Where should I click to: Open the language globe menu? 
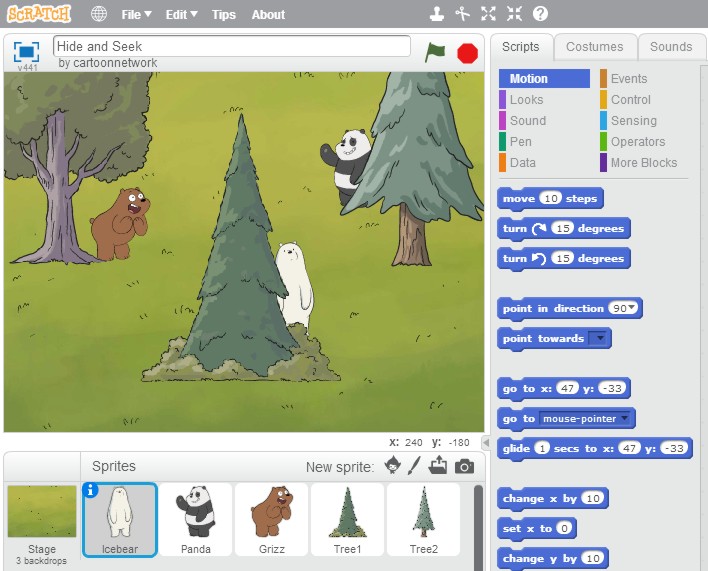tap(99, 14)
